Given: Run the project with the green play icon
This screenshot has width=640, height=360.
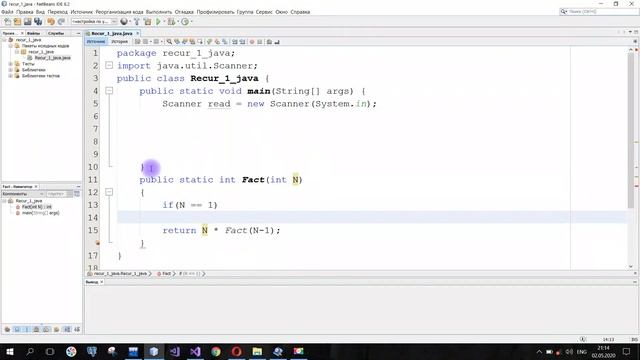Looking at the screenshot, I should 158,22.
